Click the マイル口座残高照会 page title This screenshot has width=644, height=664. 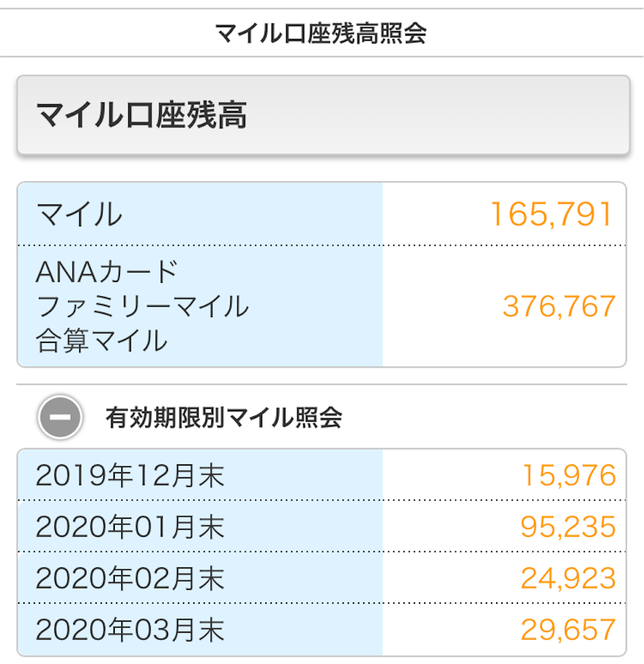coord(321,33)
